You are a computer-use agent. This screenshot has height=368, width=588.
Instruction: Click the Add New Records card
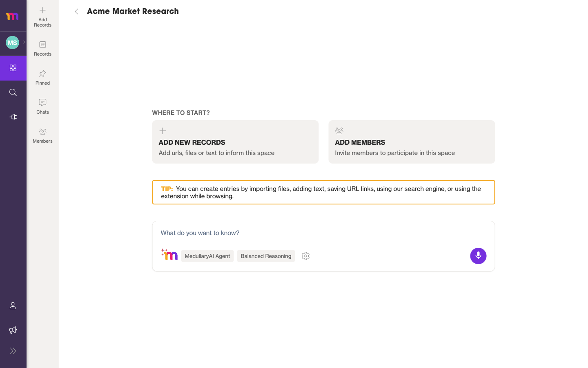tap(235, 142)
